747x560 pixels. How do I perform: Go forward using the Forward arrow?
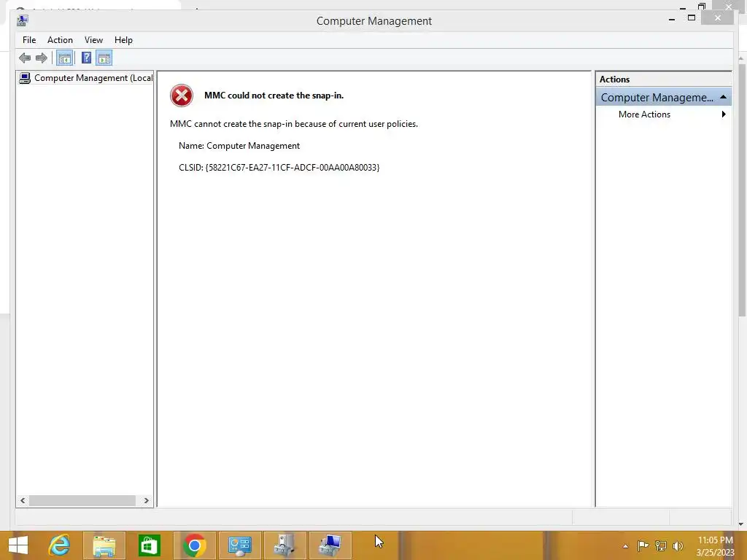tap(42, 58)
